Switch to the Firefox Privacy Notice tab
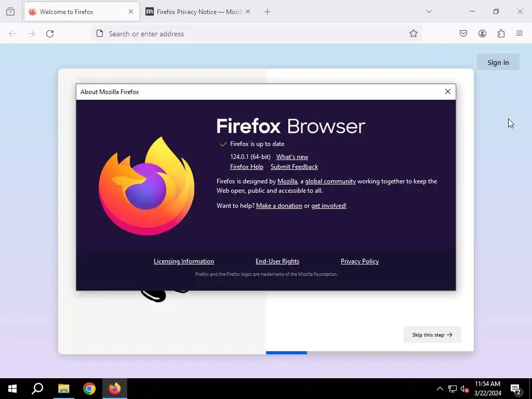532x399 pixels. coord(199,12)
